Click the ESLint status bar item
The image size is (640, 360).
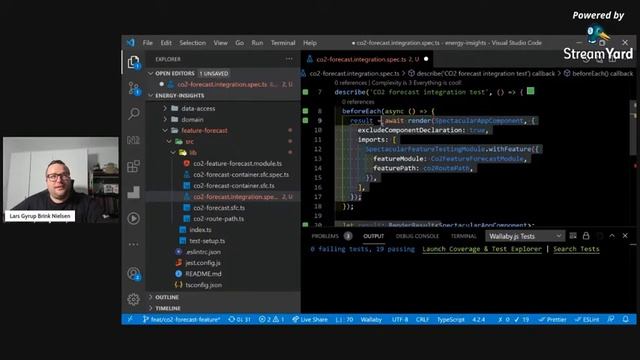[x=587, y=319]
